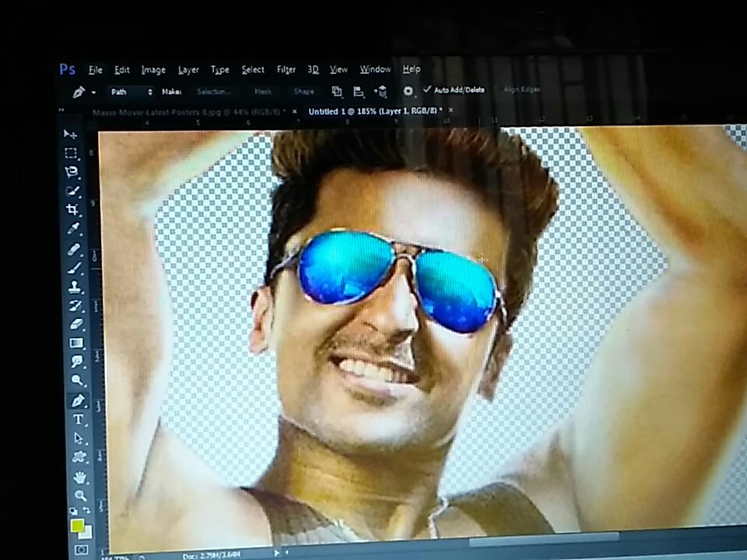Image resolution: width=747 pixels, height=560 pixels.
Task: Switch to Untitled 1 document tab
Action: [375, 111]
